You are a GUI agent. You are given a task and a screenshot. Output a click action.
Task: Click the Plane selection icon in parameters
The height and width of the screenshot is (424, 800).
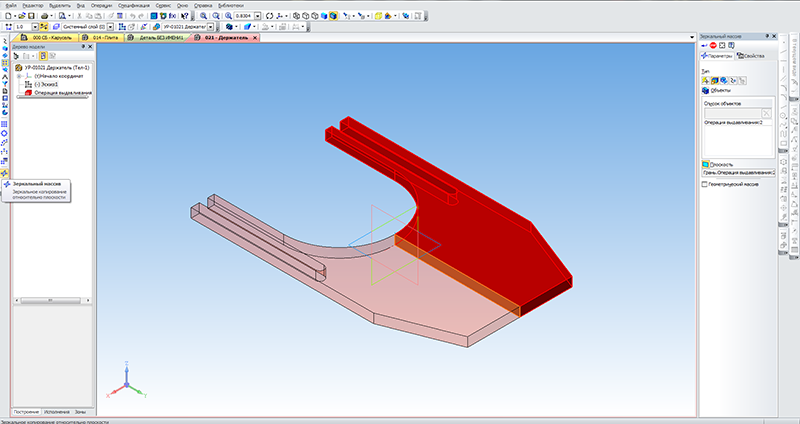[705, 164]
